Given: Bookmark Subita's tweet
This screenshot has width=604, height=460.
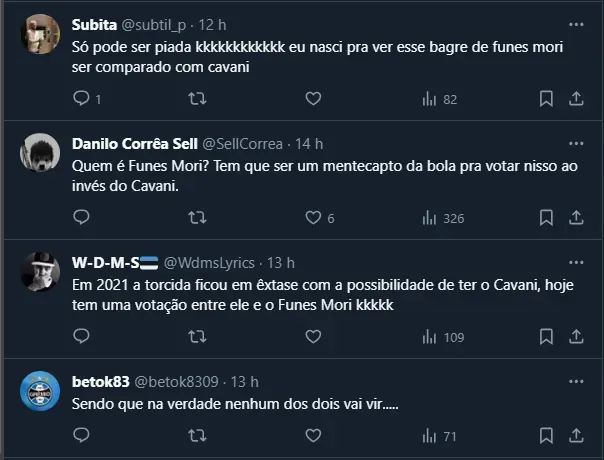Looking at the screenshot, I should pyautogui.click(x=546, y=99).
